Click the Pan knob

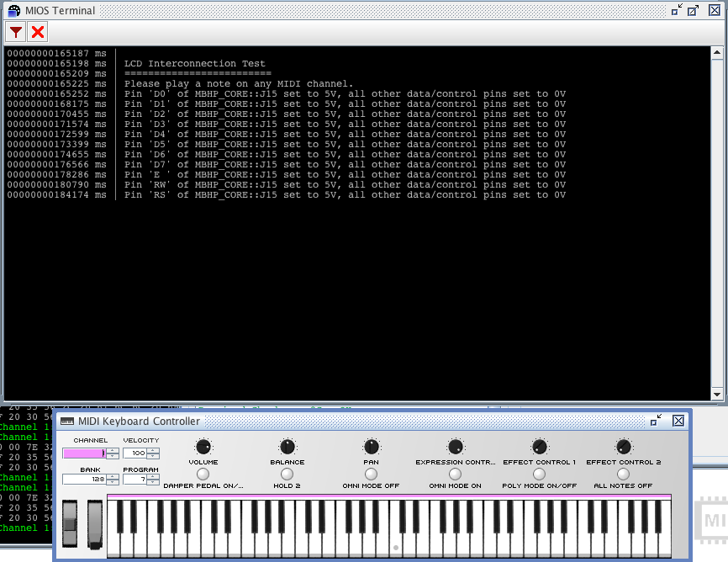371,447
